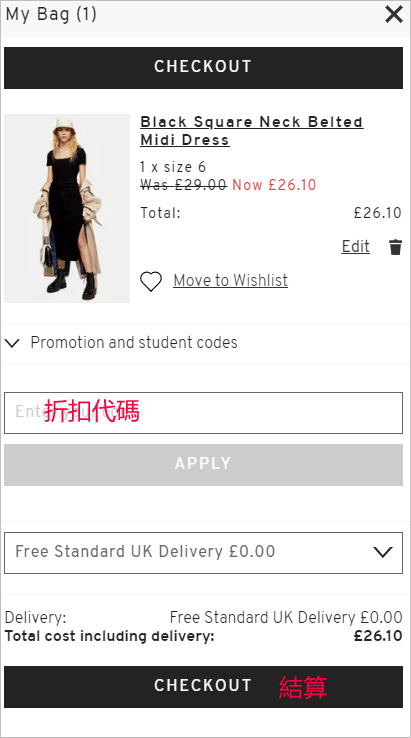Image resolution: width=411 pixels, height=738 pixels.
Task: Select Free Standard UK Delivery combo box
Action: (x=203, y=553)
